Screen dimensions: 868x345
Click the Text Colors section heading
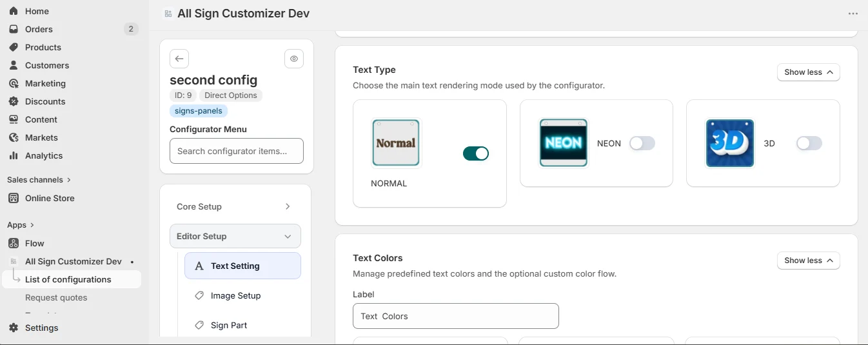pyautogui.click(x=378, y=258)
